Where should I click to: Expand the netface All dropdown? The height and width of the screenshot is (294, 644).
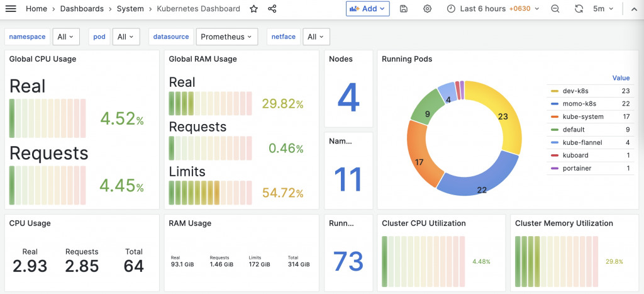(316, 37)
